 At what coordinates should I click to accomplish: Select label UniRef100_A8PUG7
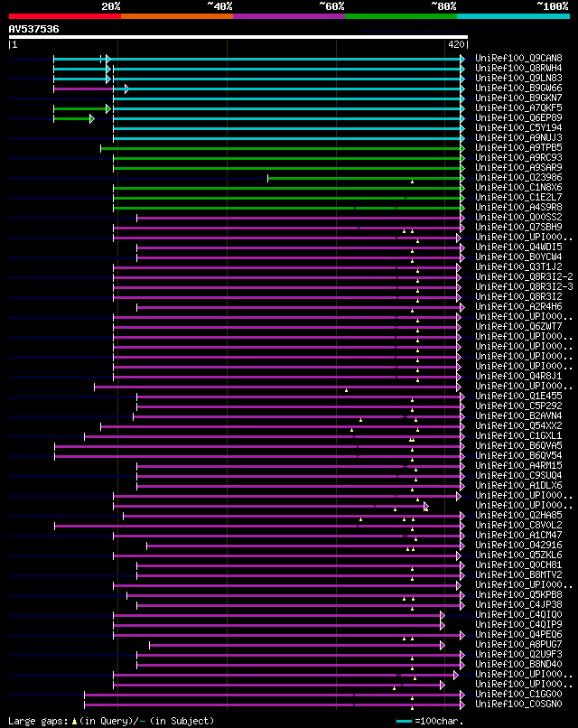518,644
